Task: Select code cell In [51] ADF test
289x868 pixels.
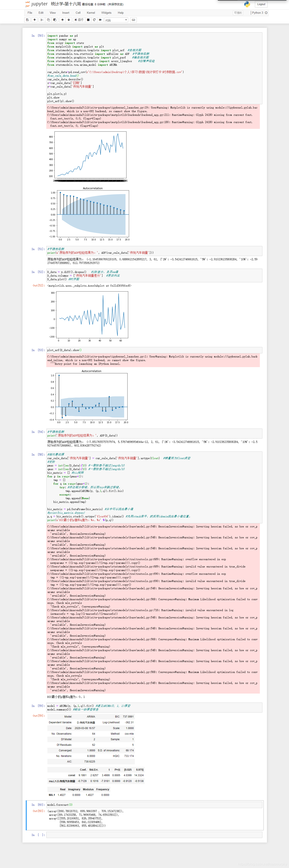Action: coord(154,251)
